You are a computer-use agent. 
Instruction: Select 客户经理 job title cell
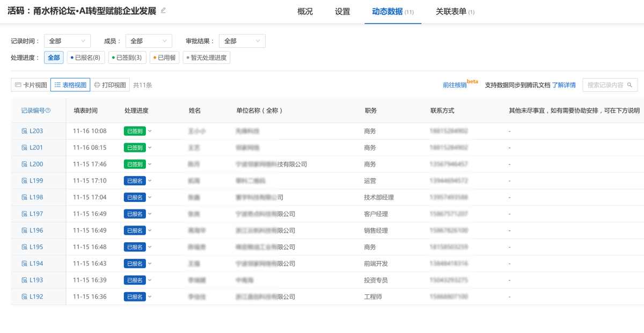[376, 214]
